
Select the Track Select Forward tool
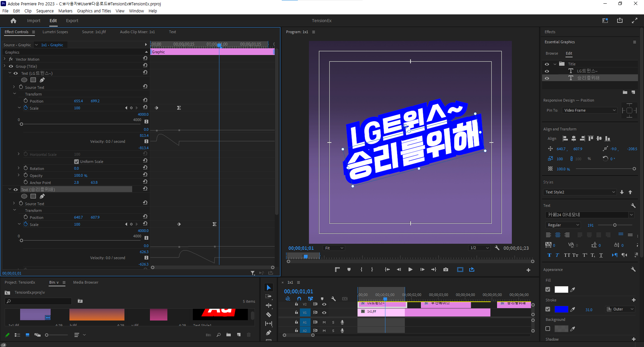click(269, 296)
